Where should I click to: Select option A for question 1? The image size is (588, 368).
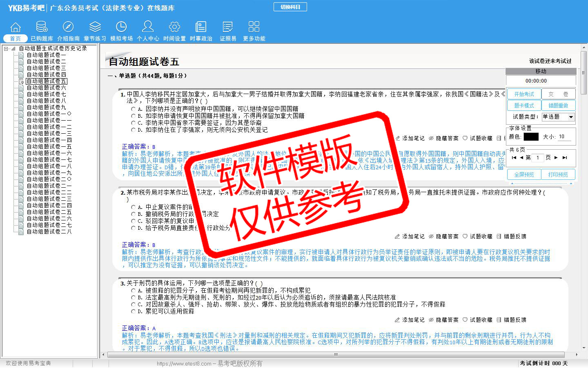(134, 109)
